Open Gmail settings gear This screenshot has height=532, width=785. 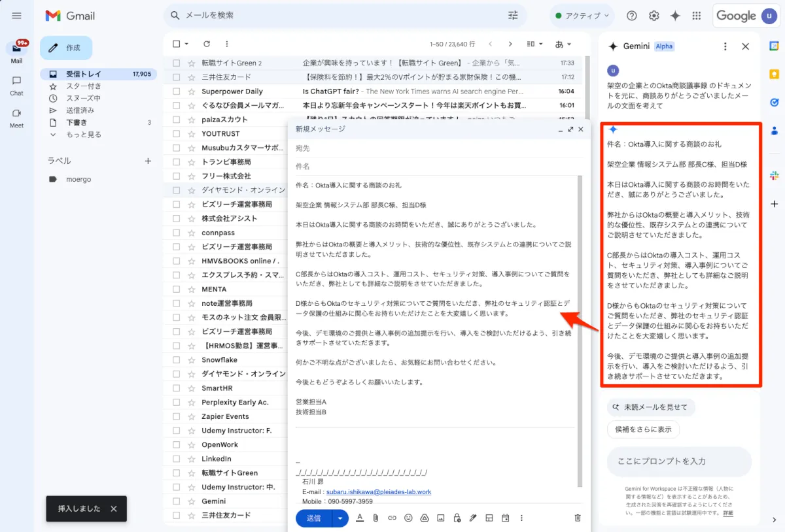(654, 16)
